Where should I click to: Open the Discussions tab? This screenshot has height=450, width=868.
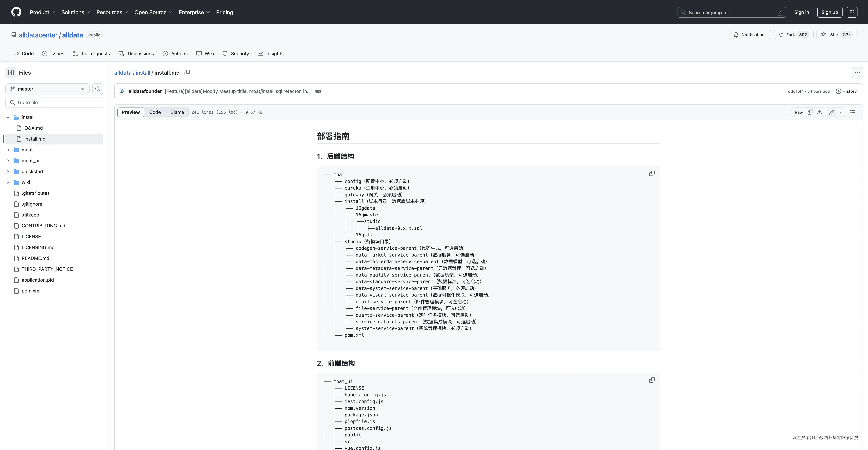click(137, 54)
